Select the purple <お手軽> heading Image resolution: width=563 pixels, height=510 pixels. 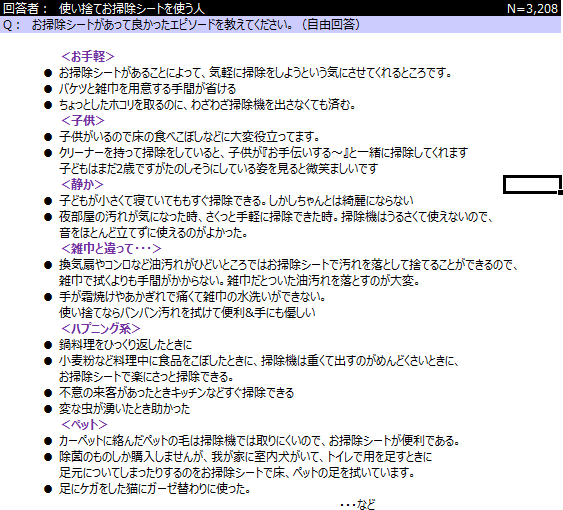click(88, 56)
